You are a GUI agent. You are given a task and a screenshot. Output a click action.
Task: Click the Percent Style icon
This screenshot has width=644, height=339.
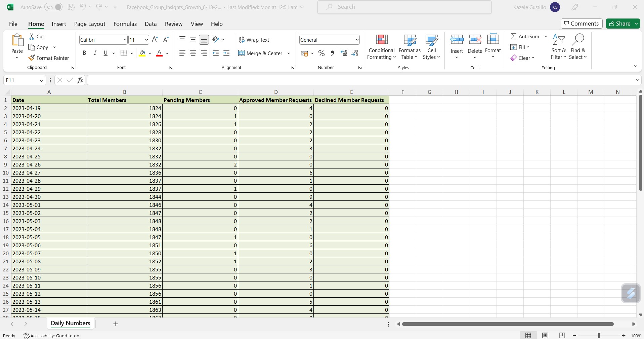click(x=321, y=53)
